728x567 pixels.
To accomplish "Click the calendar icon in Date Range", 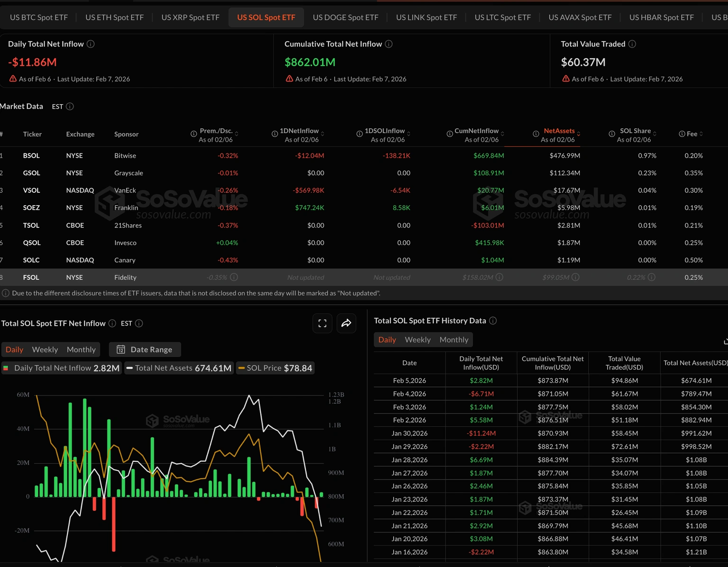I will pyautogui.click(x=121, y=349).
